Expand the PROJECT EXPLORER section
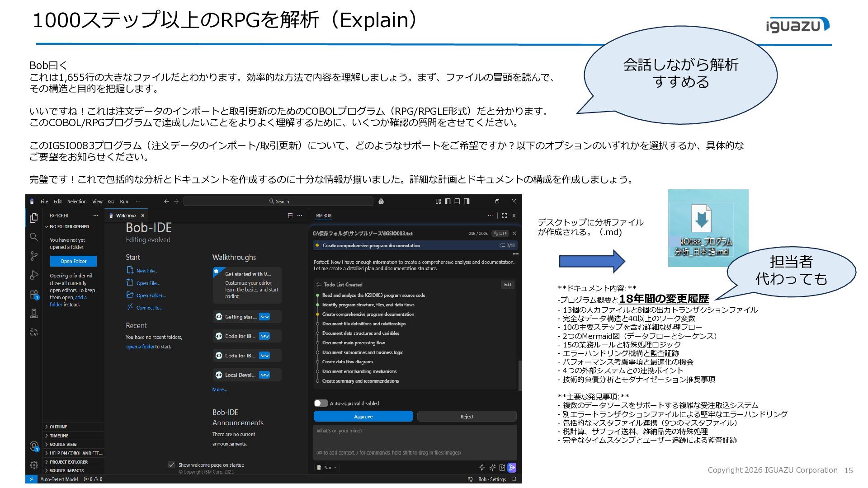This screenshot has width=868, height=488. click(74, 462)
